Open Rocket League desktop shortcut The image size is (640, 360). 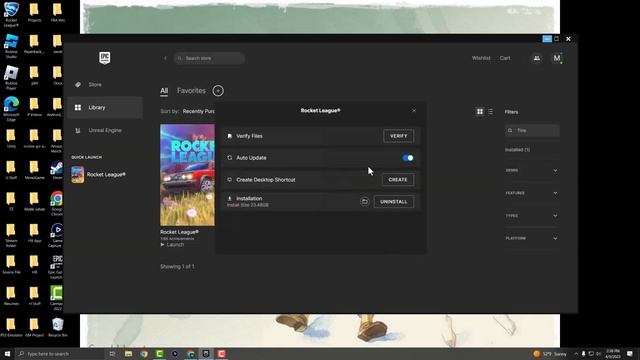[x=11, y=14]
